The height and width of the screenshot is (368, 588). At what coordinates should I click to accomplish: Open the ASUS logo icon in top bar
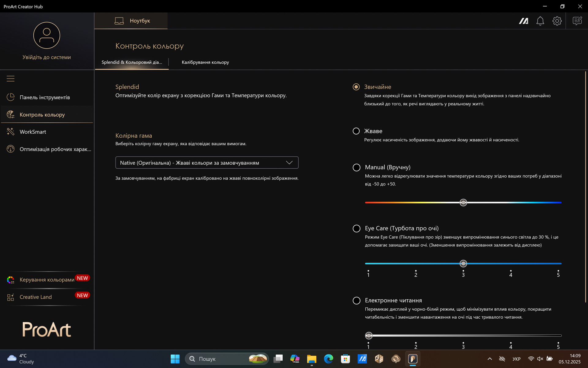523,21
